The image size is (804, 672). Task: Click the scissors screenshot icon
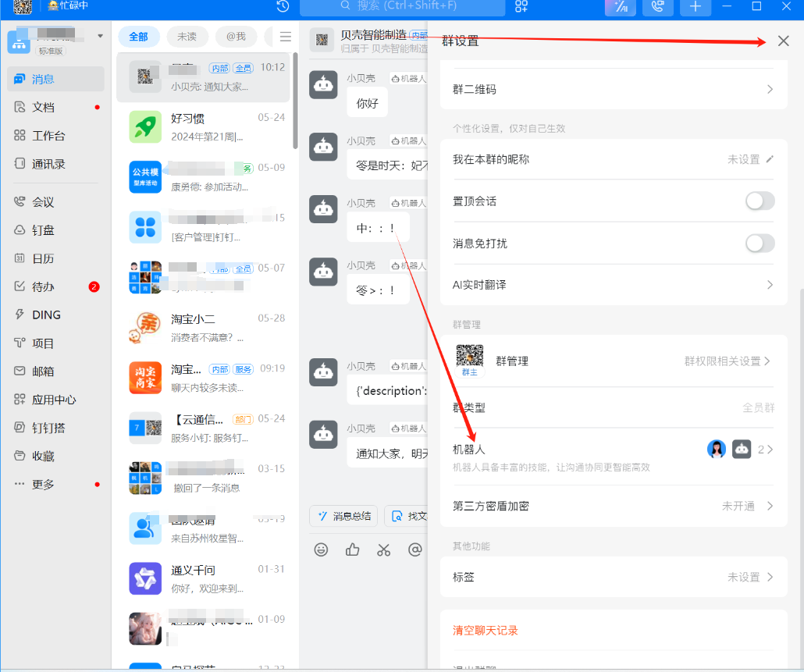coord(383,550)
